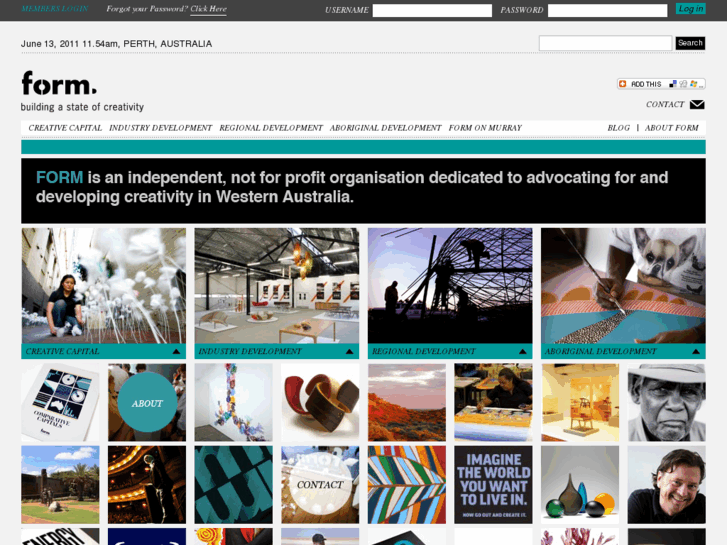Open the yellow-lit gallery room thumbnail
727x545 pixels.
pos(580,402)
